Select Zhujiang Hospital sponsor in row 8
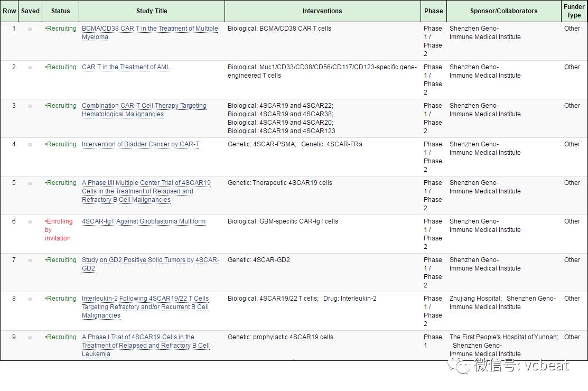 coord(475,299)
